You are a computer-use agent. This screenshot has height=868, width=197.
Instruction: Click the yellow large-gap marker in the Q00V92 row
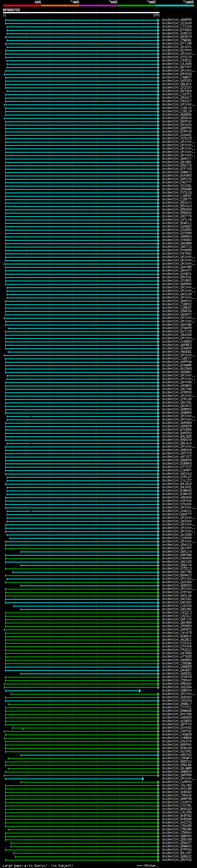[x=23, y=729]
